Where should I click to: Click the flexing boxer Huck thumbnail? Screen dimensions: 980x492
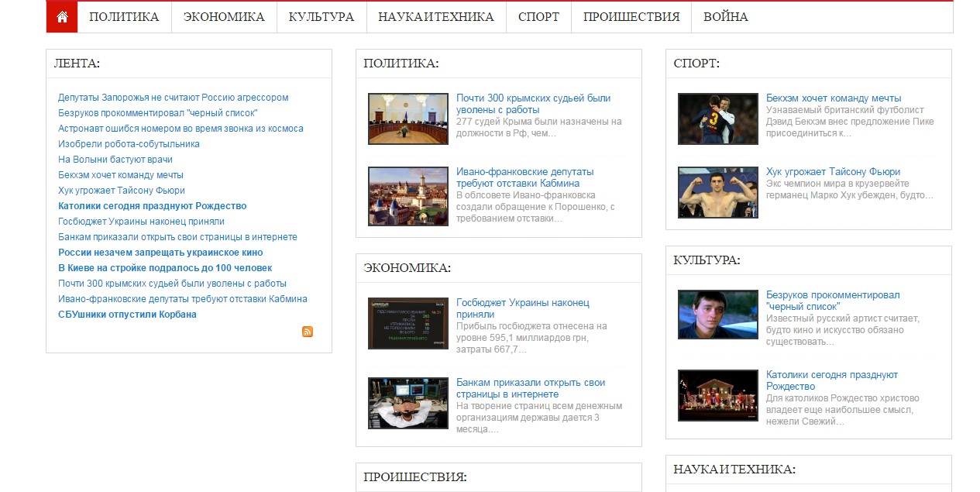(x=718, y=192)
